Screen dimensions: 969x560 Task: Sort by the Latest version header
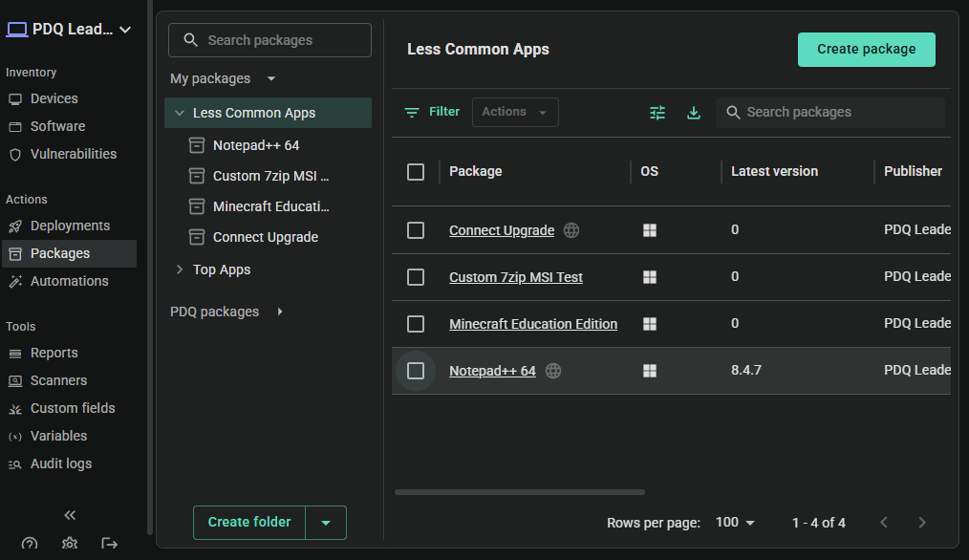pos(774,171)
